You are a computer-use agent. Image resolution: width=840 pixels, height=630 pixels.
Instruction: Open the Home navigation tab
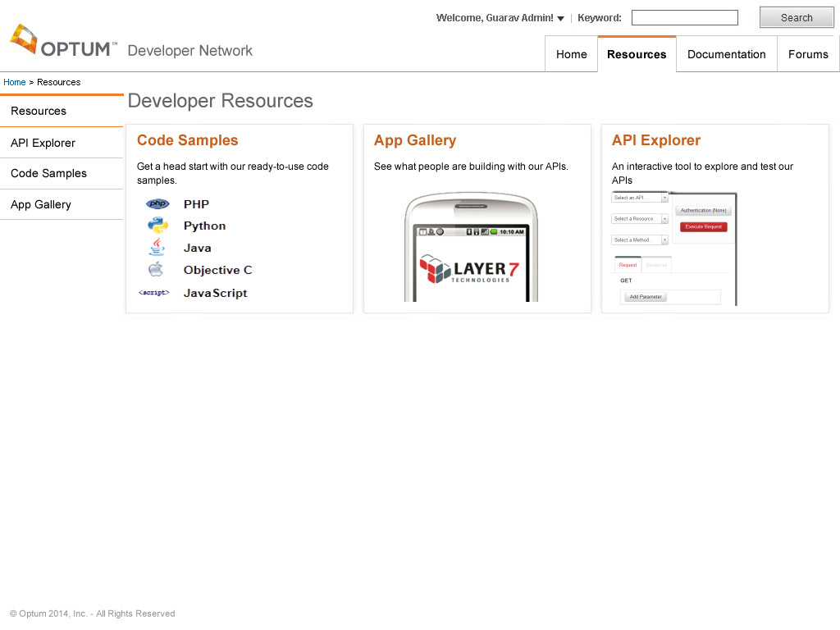pos(571,54)
